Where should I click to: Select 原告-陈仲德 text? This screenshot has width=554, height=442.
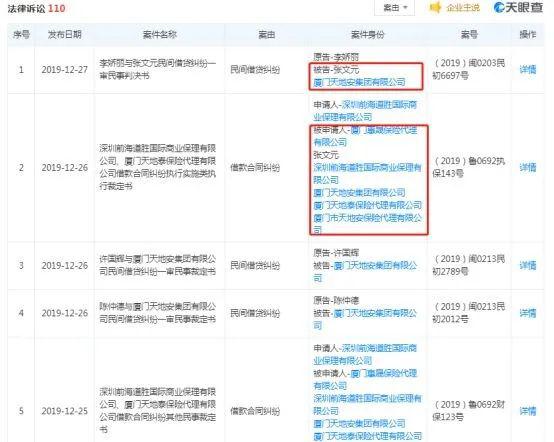click(x=336, y=300)
